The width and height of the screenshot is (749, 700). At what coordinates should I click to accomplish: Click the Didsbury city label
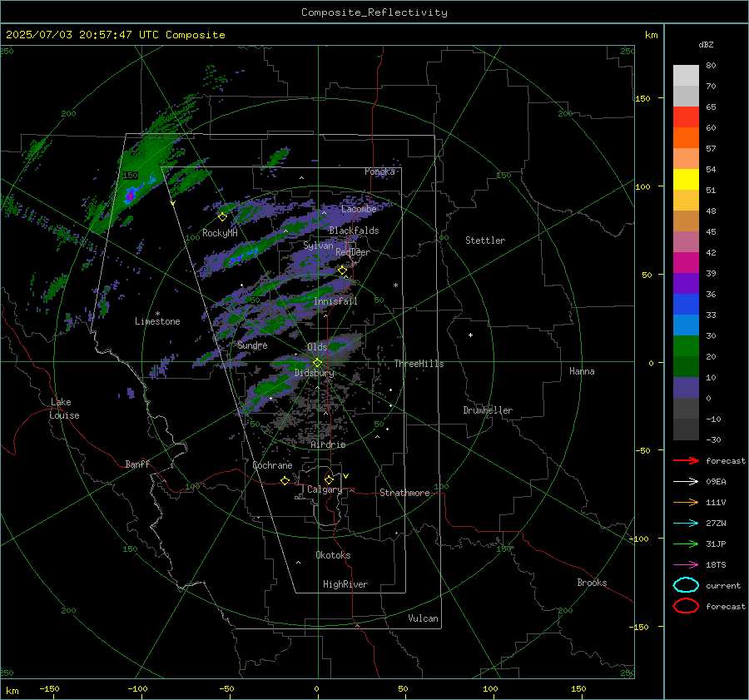pyautogui.click(x=314, y=373)
